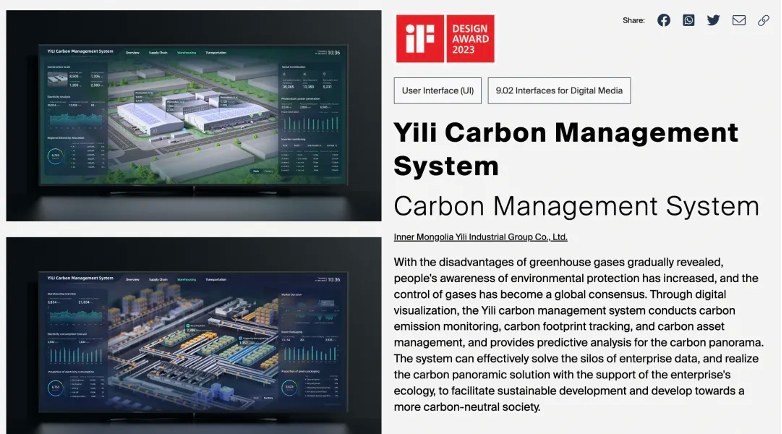Screen dimensions: 782x434
Task: Open the 9.02 Interfaces for Digital Media tag
Action: [x=559, y=91]
